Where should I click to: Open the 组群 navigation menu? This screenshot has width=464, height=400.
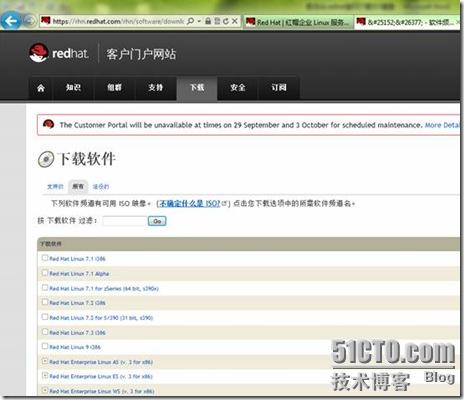[x=114, y=88]
